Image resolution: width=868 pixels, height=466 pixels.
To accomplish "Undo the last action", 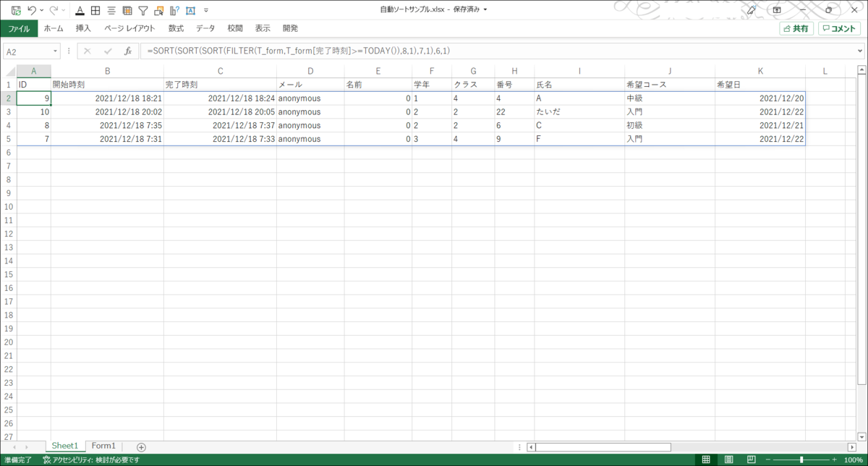I will (x=31, y=10).
